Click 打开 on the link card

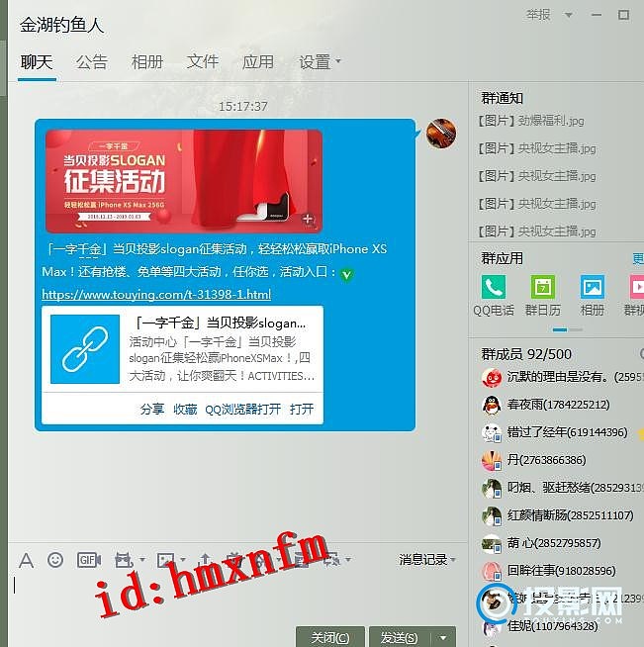pyautogui.click(x=302, y=410)
